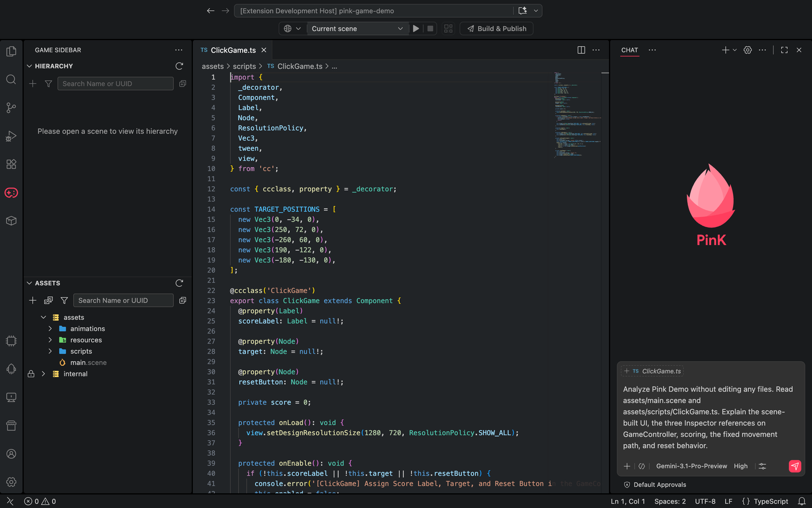Filter the Hierarchy node list
Viewport: 812px width, 508px height.
[x=48, y=84]
